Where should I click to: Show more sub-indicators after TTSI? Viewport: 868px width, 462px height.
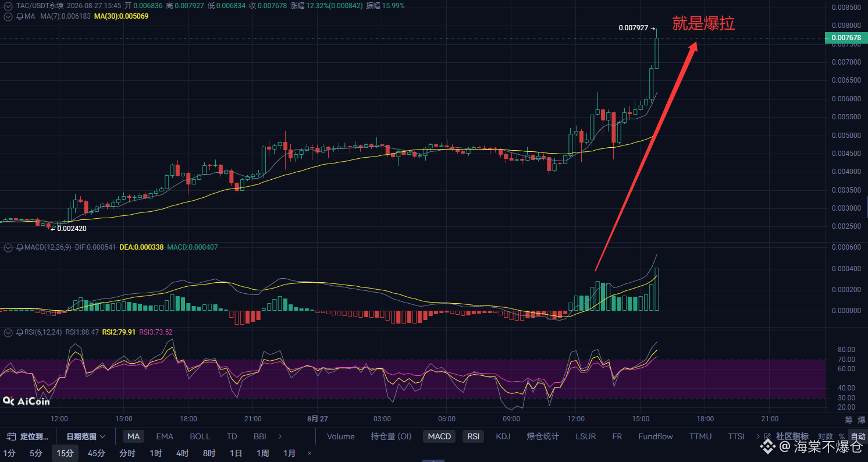coord(757,436)
